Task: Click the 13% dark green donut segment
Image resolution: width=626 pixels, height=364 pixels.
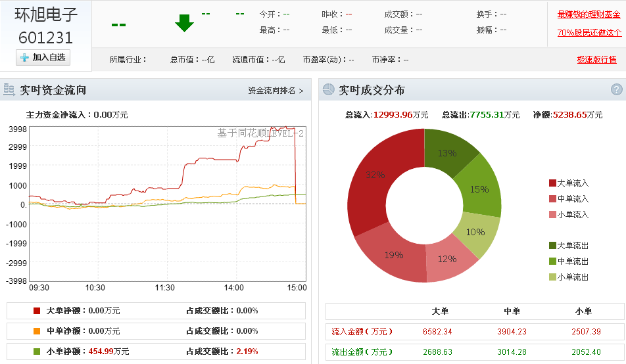Action: (x=448, y=152)
